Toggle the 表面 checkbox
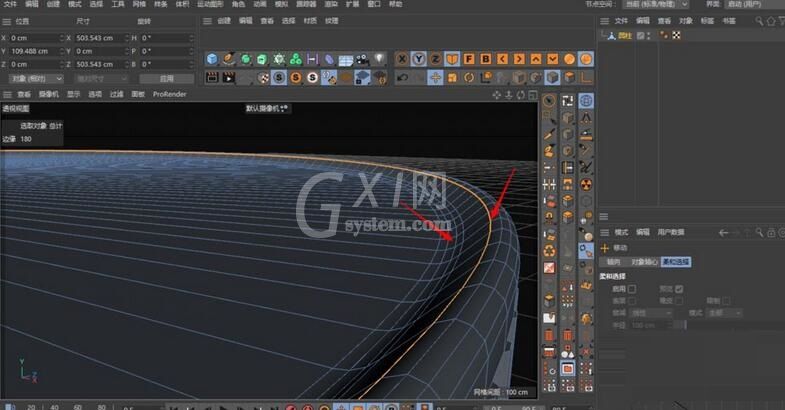The image size is (785, 410). [632, 301]
